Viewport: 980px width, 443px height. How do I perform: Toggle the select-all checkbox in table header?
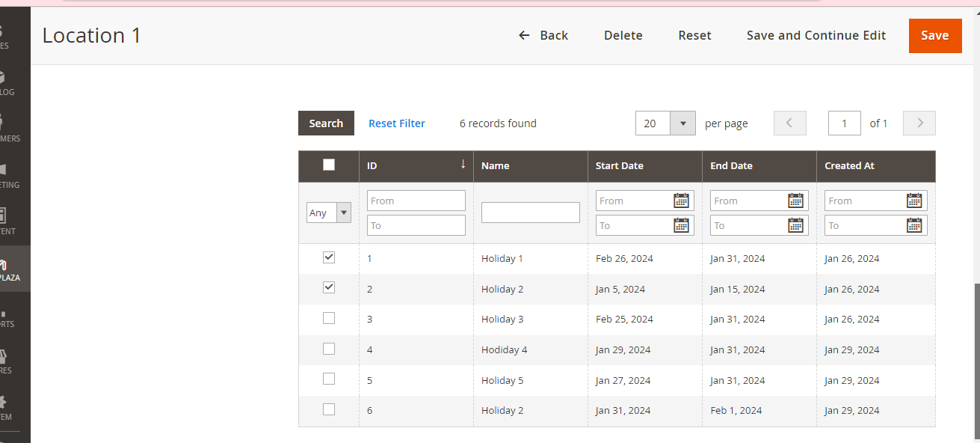[329, 165]
